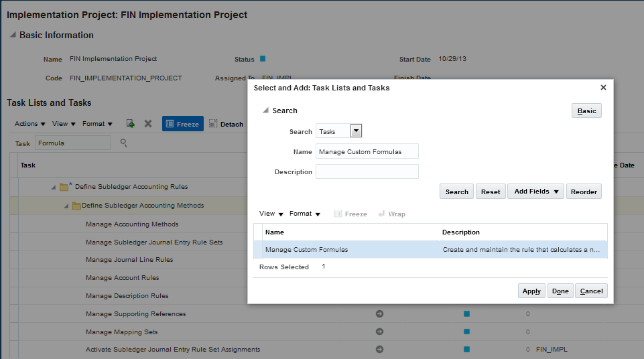Click the Freeze button in main toolbar
The image size is (644, 359).
tap(182, 124)
